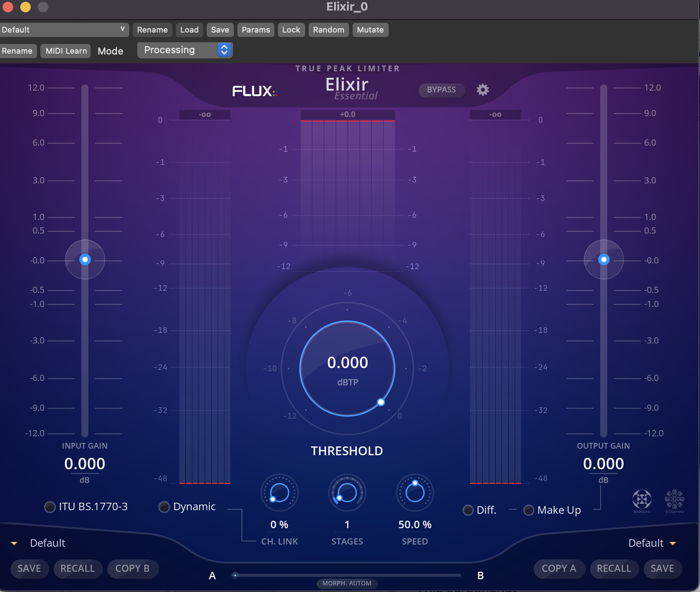Click the Input Gain slider handle
Image resolution: width=700 pixels, height=592 pixels.
[85, 259]
